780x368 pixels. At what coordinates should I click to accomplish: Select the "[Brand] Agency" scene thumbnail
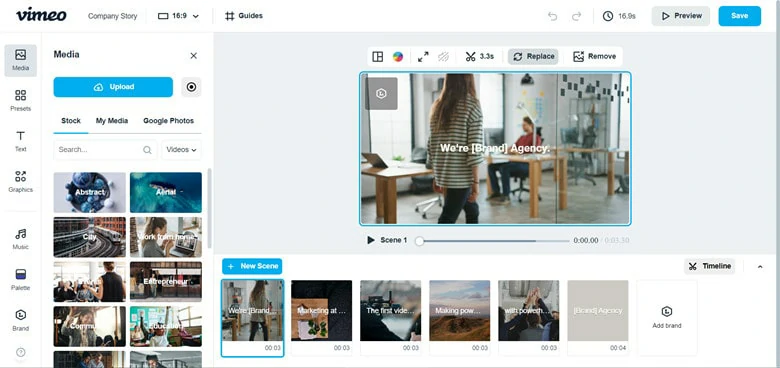(598, 318)
